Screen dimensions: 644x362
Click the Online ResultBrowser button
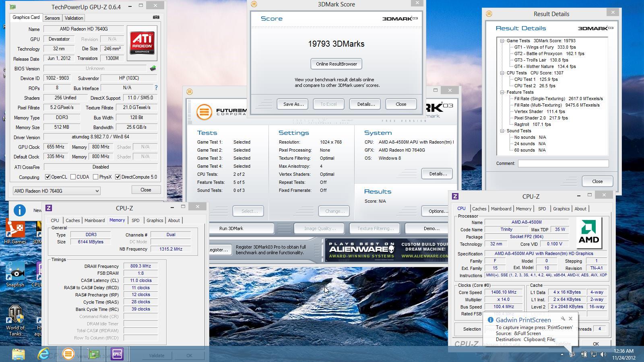pos(336,64)
